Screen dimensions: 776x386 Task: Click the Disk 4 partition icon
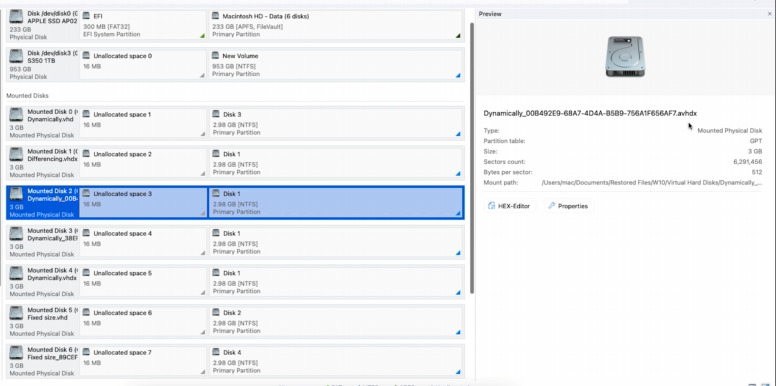pos(215,352)
